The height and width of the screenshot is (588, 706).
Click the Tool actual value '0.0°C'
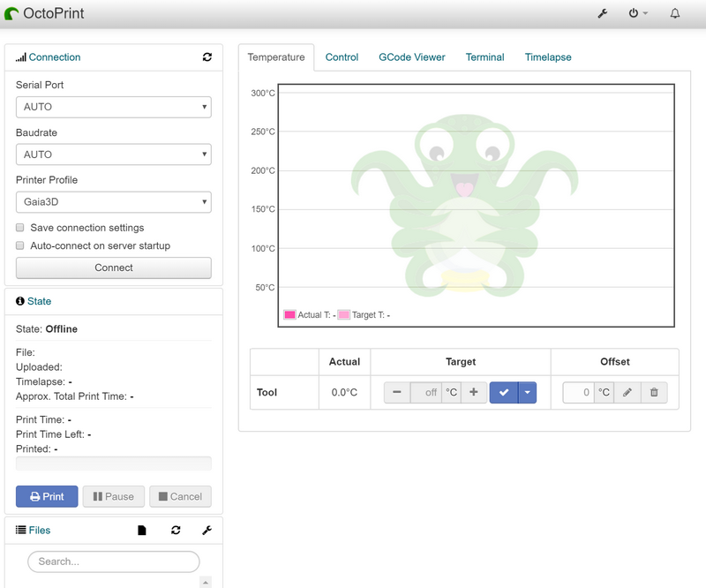tap(344, 393)
